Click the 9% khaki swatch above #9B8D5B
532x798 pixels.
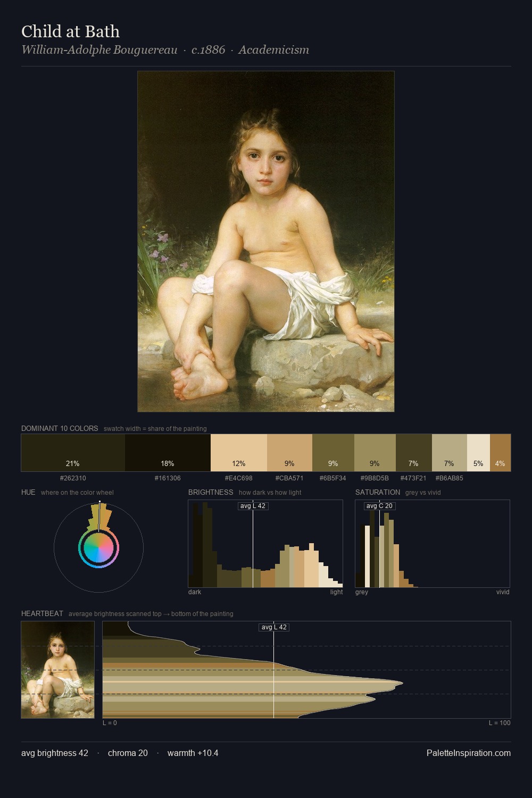[375, 453]
